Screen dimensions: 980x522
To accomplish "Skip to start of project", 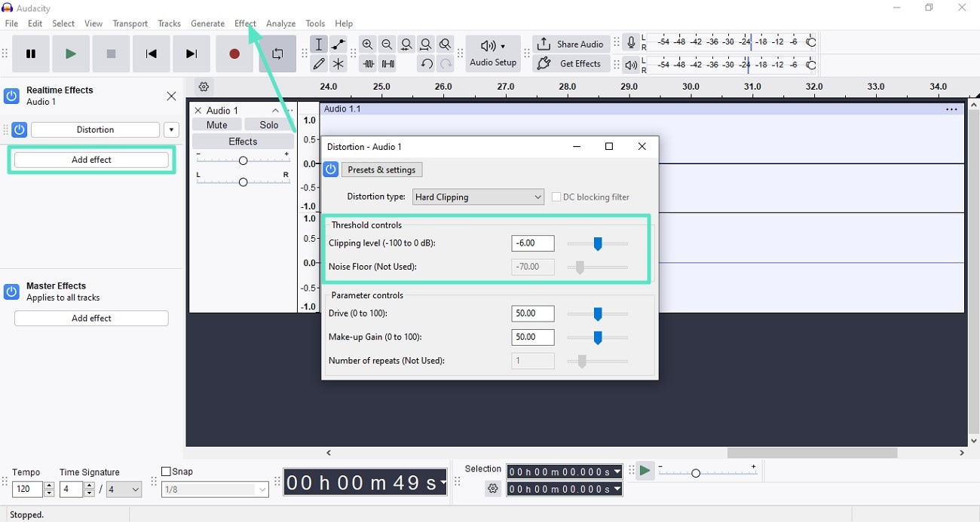I will click(152, 53).
